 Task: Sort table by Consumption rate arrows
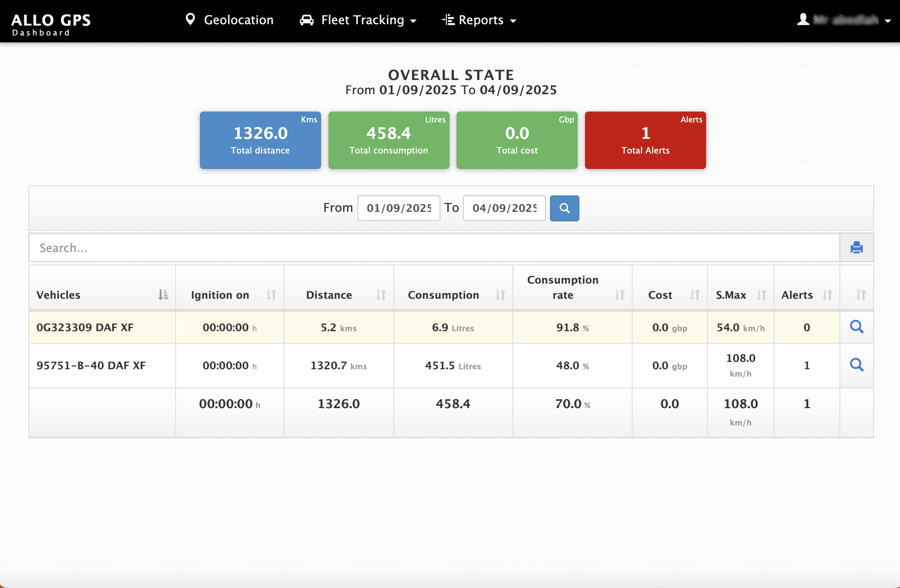[x=620, y=295]
